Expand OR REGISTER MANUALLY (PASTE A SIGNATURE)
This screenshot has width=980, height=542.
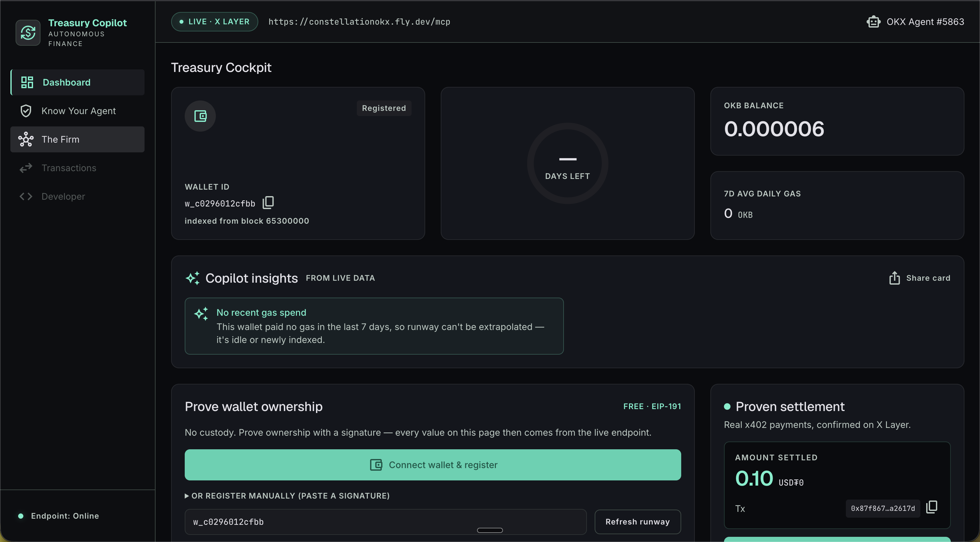coord(287,496)
